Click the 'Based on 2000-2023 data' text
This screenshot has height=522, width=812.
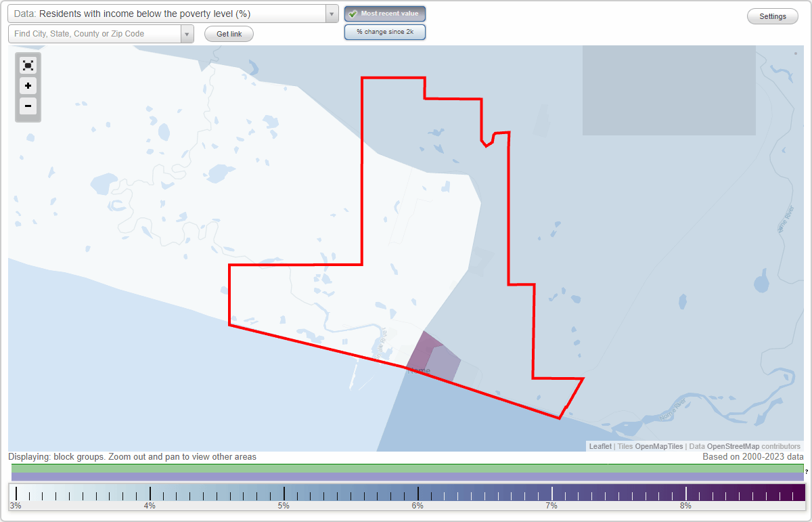point(753,457)
